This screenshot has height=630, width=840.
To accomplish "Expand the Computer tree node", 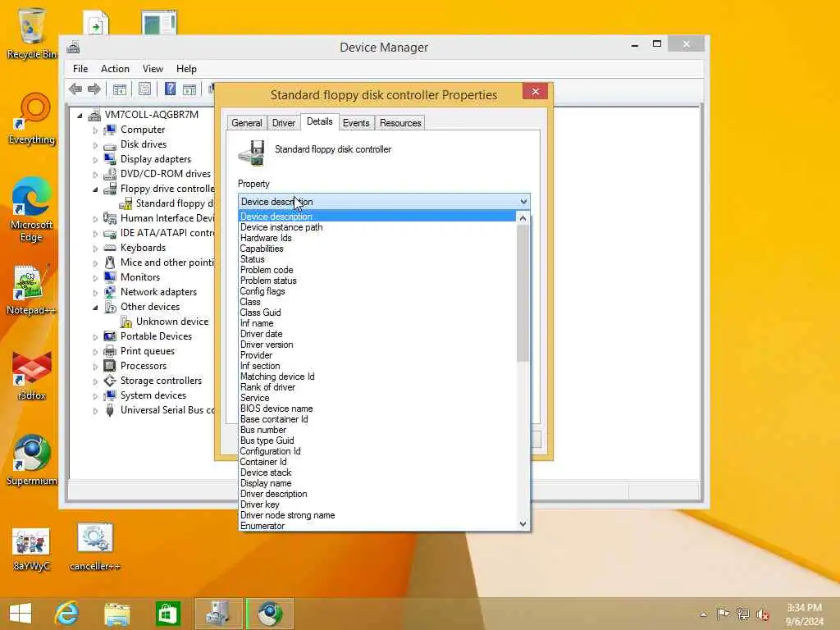I will (x=95, y=130).
